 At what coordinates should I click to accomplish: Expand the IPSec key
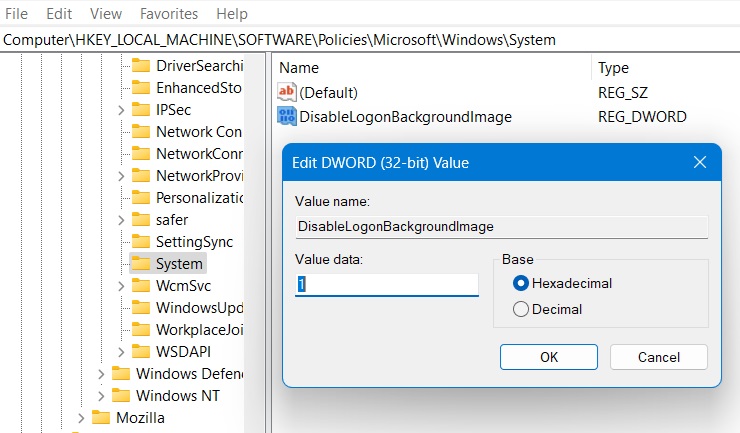(121, 110)
